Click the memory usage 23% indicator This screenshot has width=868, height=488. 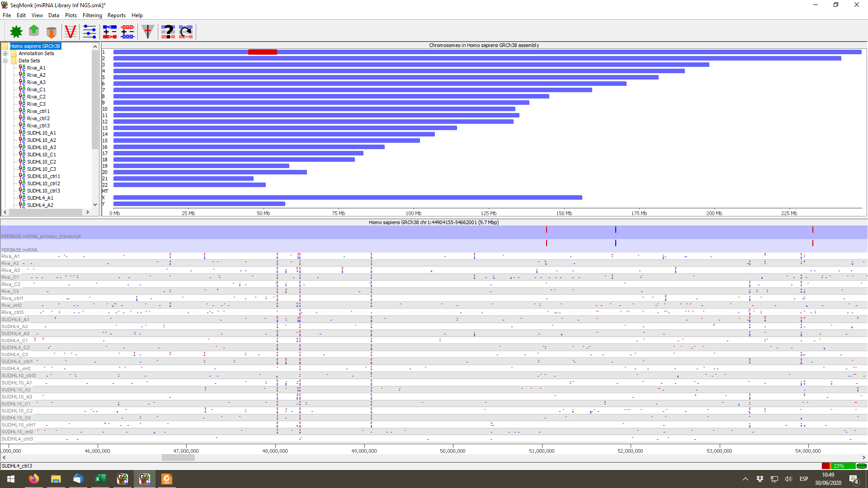(839, 466)
